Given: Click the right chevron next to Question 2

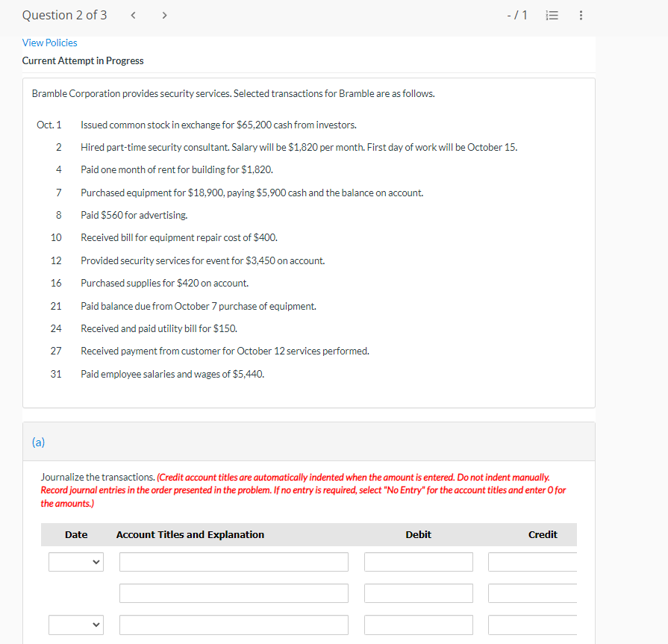Looking at the screenshot, I should (x=164, y=14).
